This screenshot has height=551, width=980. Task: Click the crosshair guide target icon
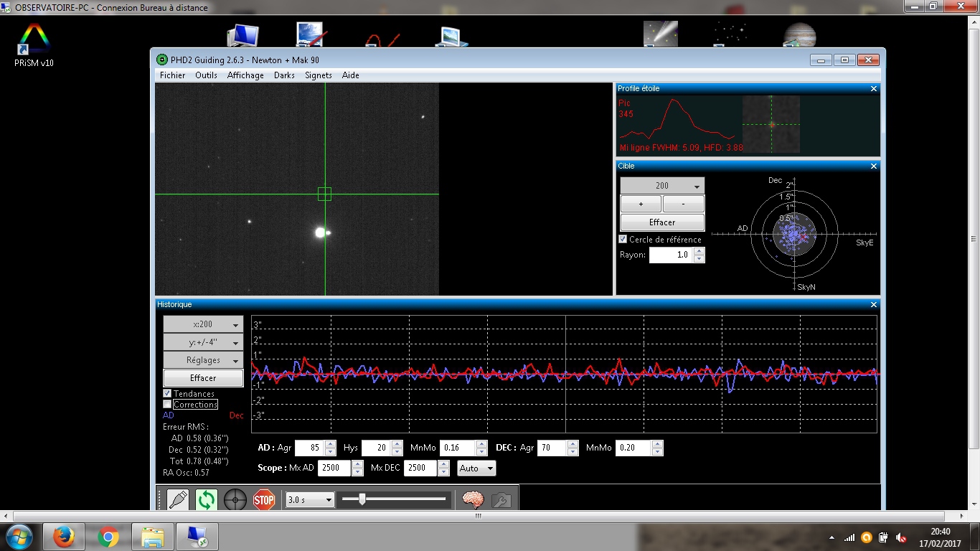pyautogui.click(x=235, y=499)
